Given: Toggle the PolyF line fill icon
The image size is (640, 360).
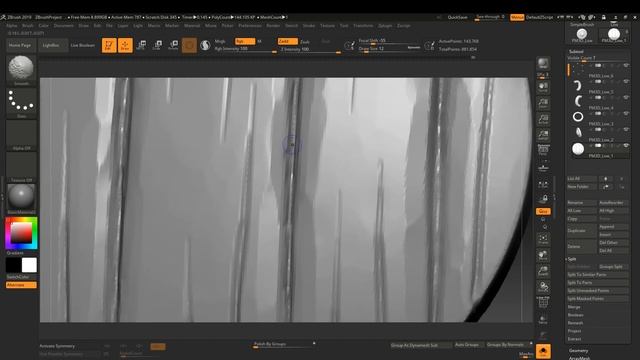Looking at the screenshot, I should click(x=543, y=302).
